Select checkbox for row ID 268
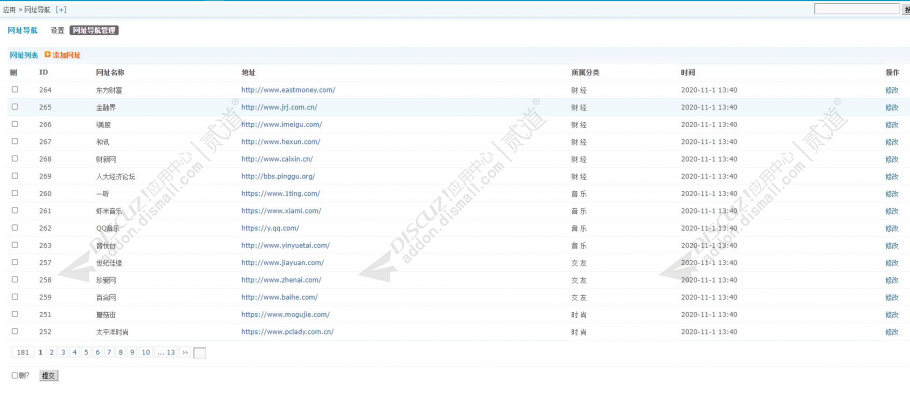This screenshot has height=393, width=910. [15, 158]
